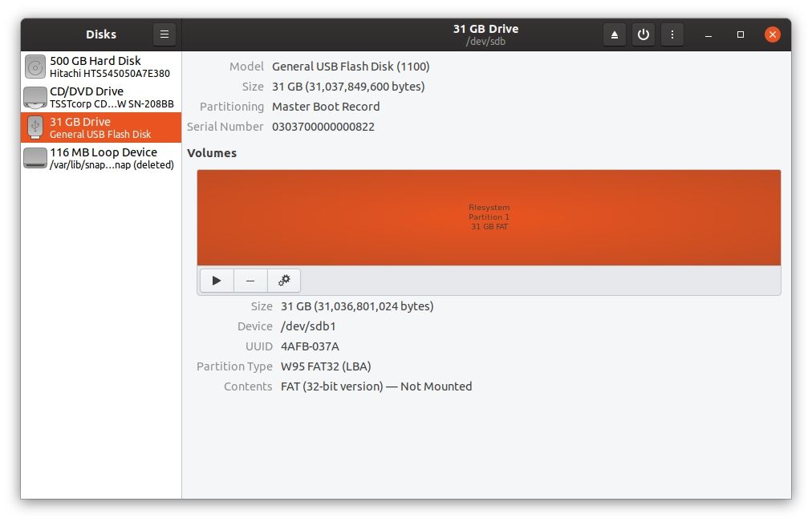Click UUID value 4AFB-037A
The height and width of the screenshot is (522, 812).
[310, 346]
